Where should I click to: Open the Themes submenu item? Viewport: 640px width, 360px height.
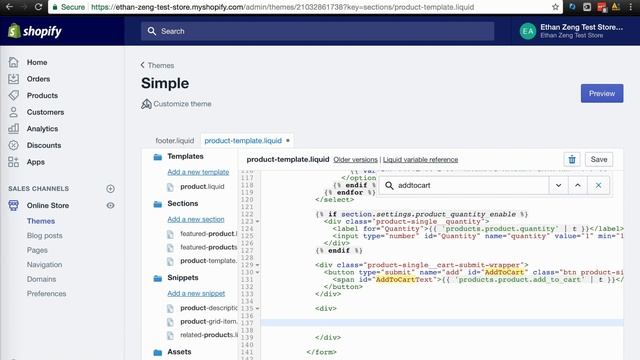click(x=41, y=221)
